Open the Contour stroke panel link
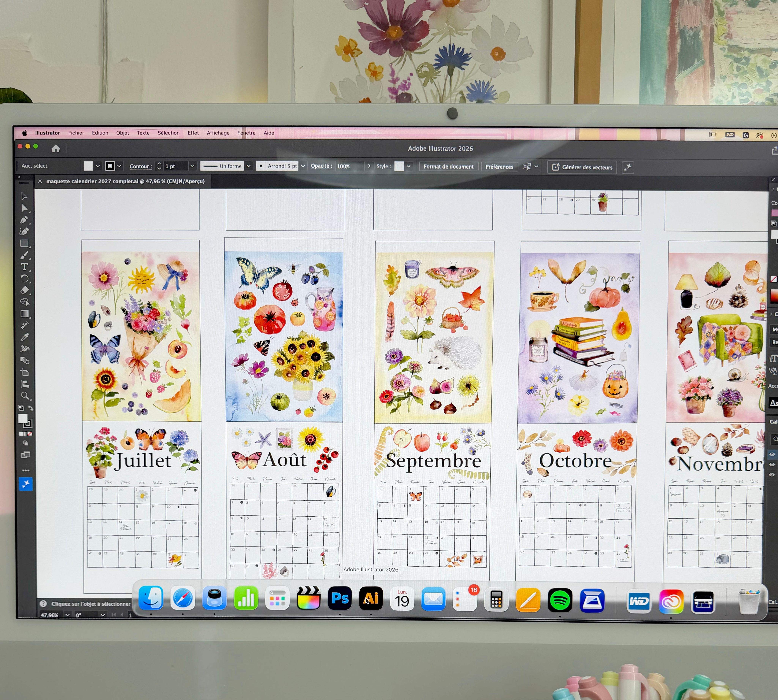 click(x=140, y=166)
